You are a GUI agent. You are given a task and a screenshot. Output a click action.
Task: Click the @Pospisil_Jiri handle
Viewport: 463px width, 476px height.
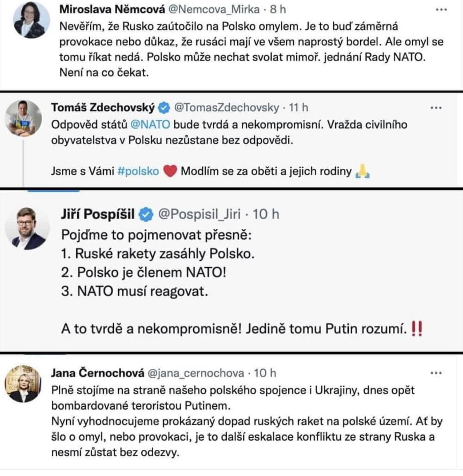pos(199,214)
